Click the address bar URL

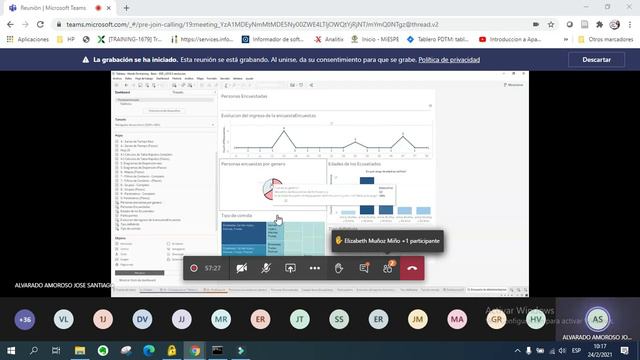(252, 24)
